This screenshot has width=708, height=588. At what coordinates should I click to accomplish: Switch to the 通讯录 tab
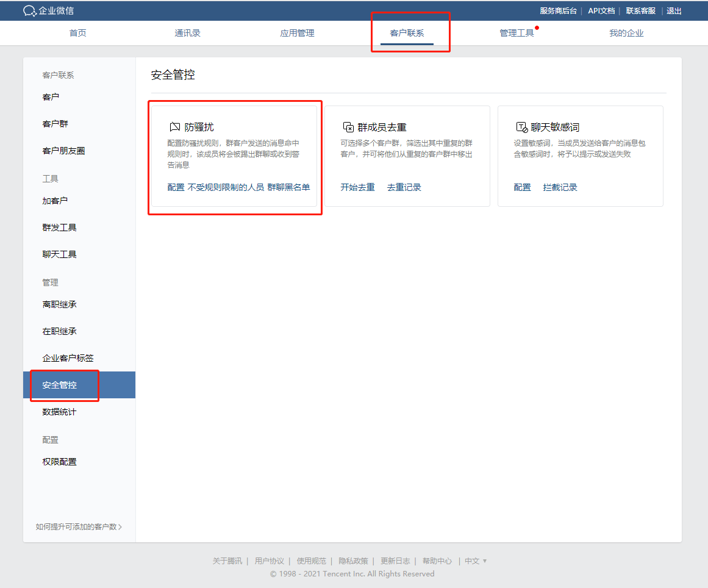tap(187, 33)
